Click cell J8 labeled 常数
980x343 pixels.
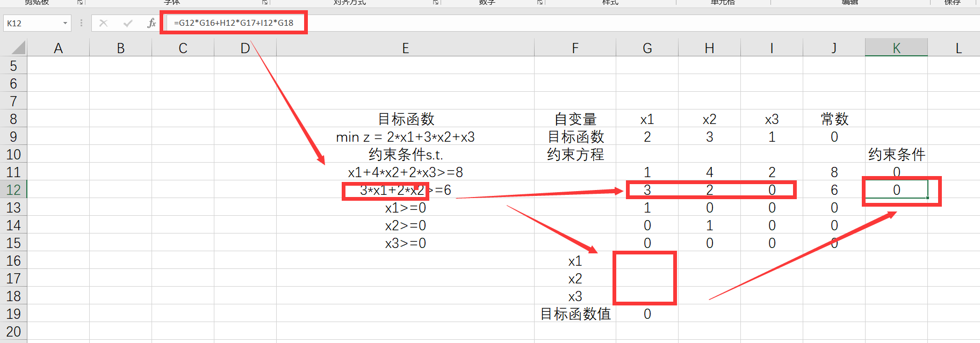tap(834, 119)
